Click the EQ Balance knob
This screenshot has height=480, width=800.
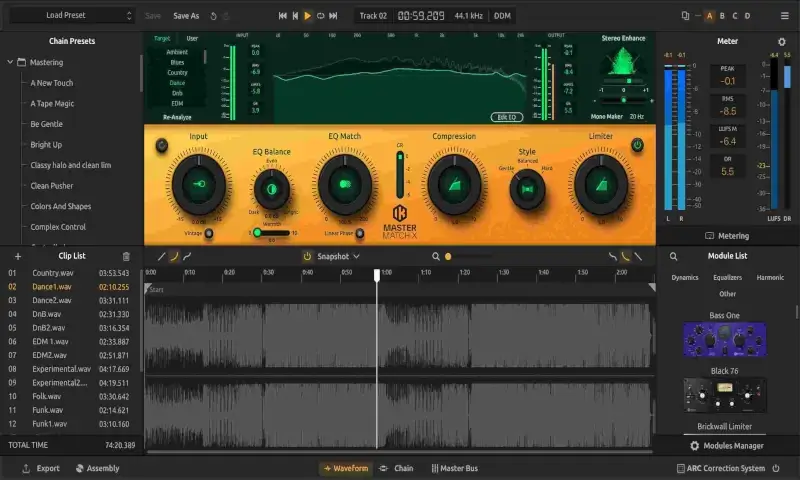pyautogui.click(x=271, y=189)
